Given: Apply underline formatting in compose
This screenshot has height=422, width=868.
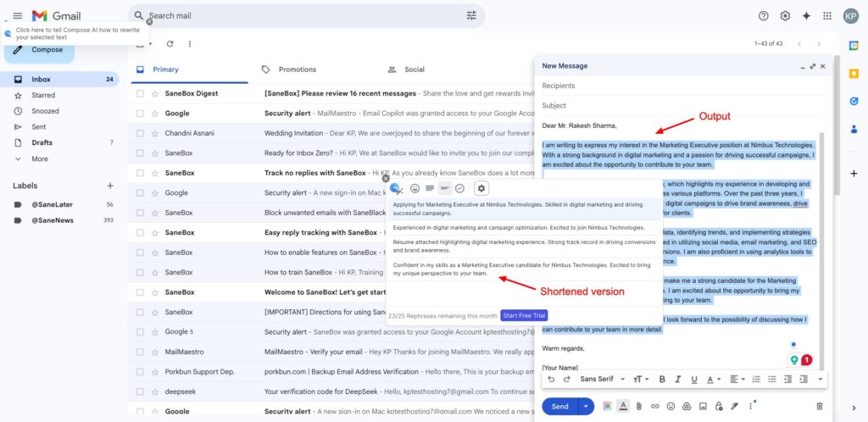Looking at the screenshot, I should pyautogui.click(x=693, y=380).
